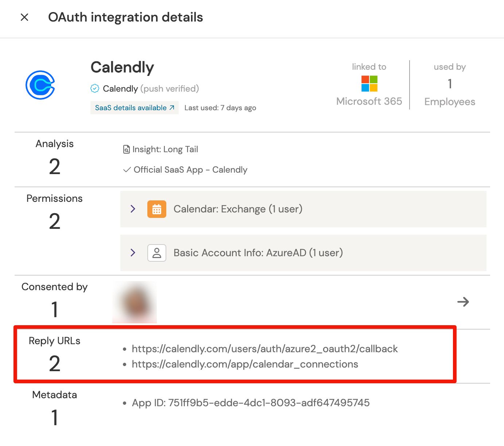Close the OAuth integration details panel
Viewport: 504px width, 446px height.
(24, 17)
